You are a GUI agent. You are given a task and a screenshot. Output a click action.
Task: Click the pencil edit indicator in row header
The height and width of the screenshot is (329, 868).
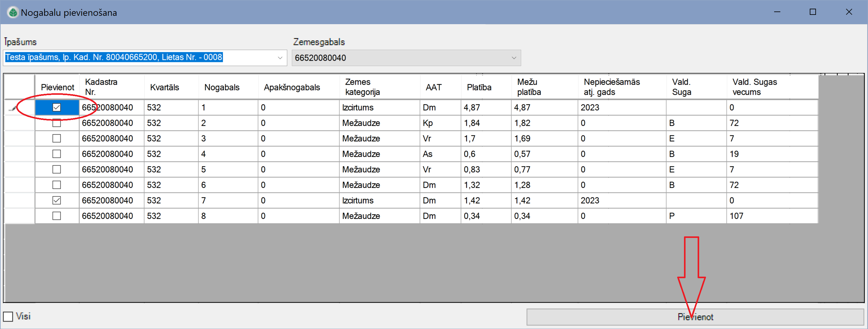click(12, 108)
